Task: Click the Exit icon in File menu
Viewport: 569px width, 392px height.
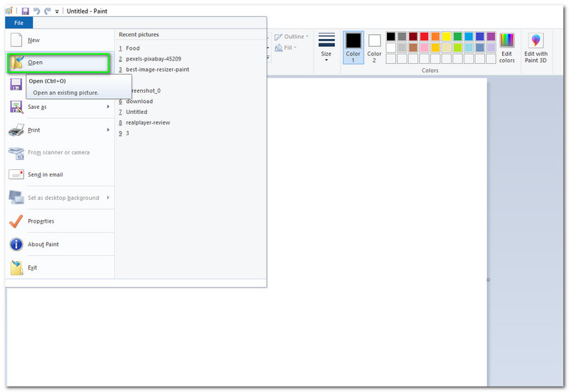Action: click(16, 268)
